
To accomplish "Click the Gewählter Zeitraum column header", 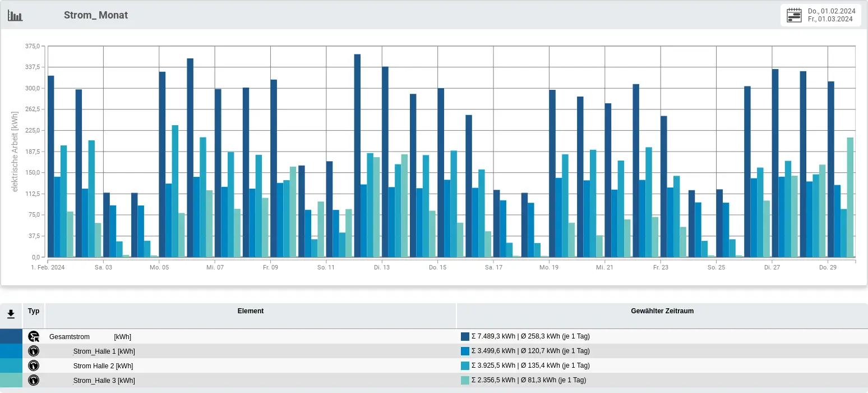I will click(x=662, y=311).
